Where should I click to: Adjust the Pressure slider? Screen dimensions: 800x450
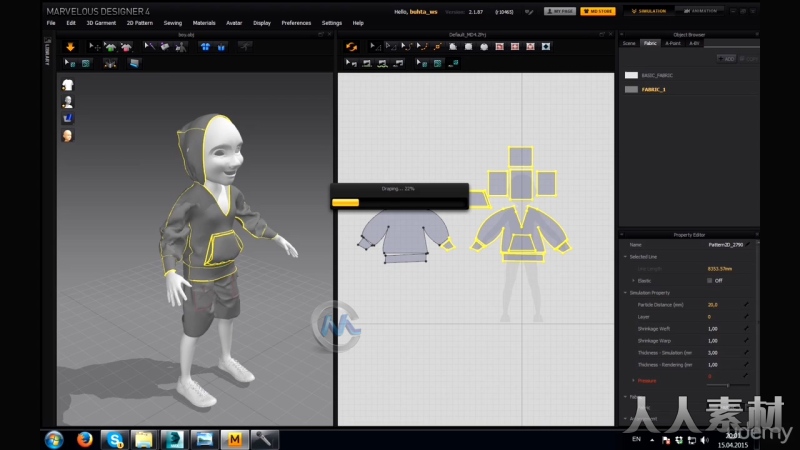[x=728, y=385]
